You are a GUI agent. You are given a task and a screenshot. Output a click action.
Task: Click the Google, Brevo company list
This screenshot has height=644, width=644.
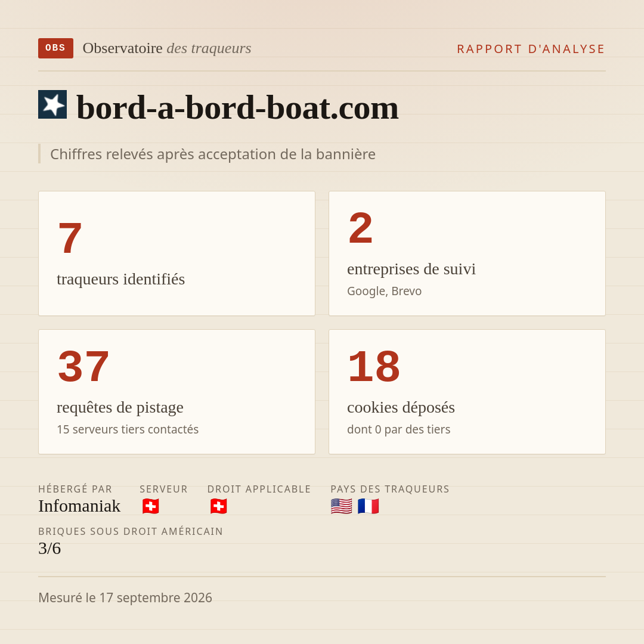tap(385, 291)
